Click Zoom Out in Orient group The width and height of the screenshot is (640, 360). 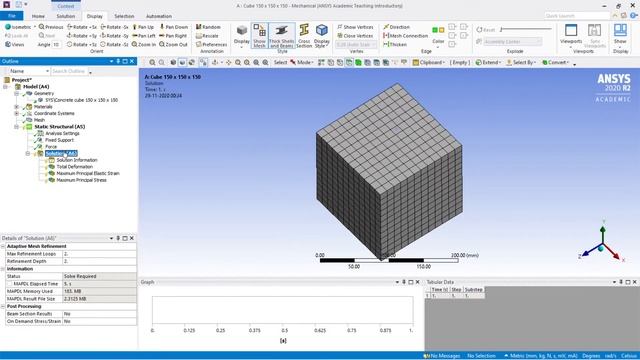(173, 44)
